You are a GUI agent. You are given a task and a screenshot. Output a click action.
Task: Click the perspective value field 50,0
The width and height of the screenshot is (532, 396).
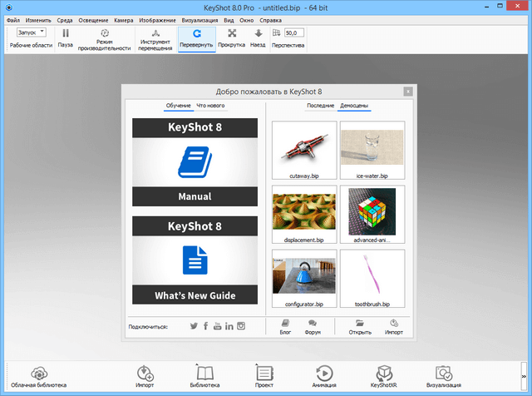tap(294, 32)
